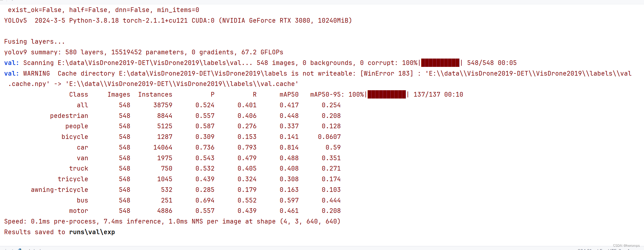Select the 'tricycle' class label
The height and width of the screenshot is (250, 644).
pyautogui.click(x=73, y=179)
